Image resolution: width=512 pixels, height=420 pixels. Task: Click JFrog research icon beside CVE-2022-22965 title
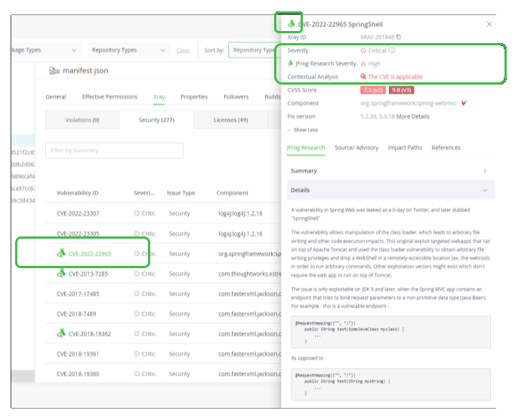(x=291, y=23)
